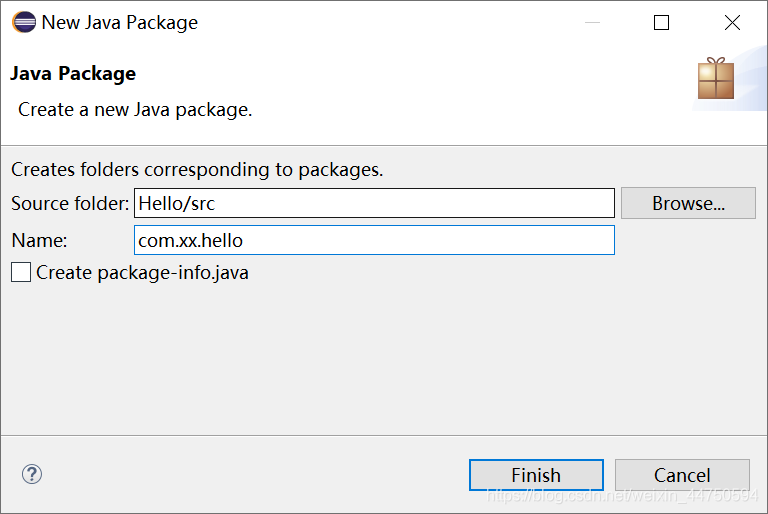Image resolution: width=768 pixels, height=514 pixels.
Task: Maximize the New Java Package dialog
Action: click(661, 23)
